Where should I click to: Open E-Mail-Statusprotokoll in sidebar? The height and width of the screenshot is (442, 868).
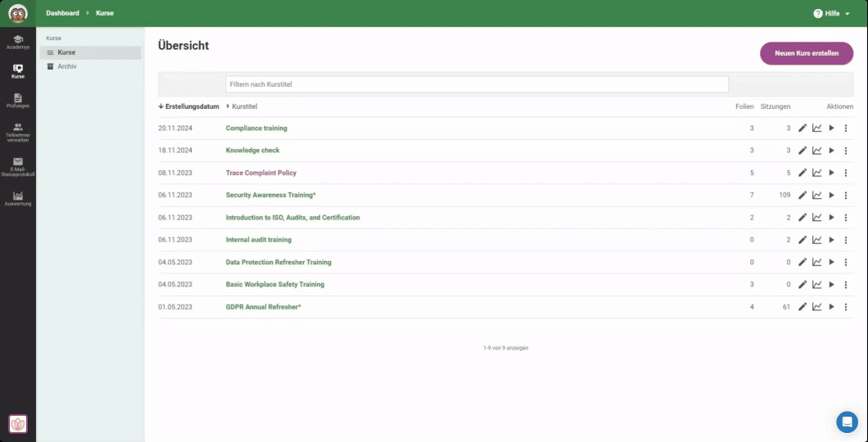pos(18,166)
